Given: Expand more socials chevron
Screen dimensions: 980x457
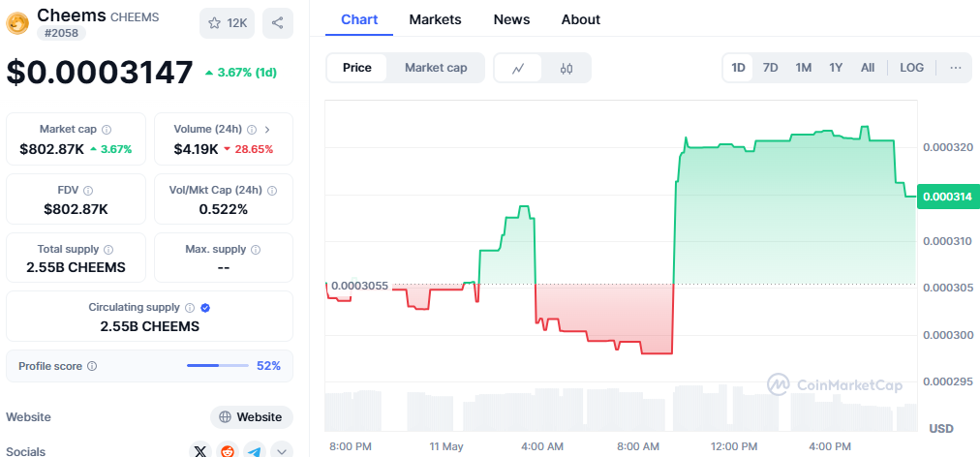Looking at the screenshot, I should [x=282, y=450].
